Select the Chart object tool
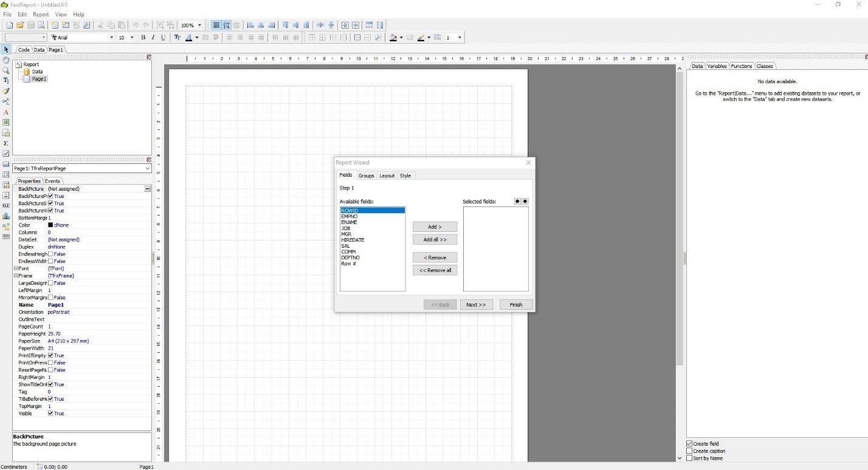The width and height of the screenshot is (868, 470). pyautogui.click(x=6, y=216)
